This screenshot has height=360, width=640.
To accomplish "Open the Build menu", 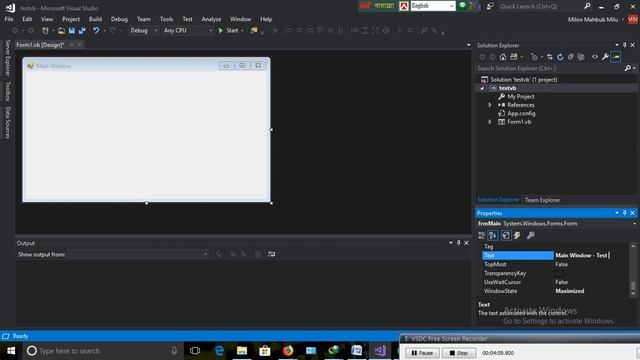I will (95, 19).
